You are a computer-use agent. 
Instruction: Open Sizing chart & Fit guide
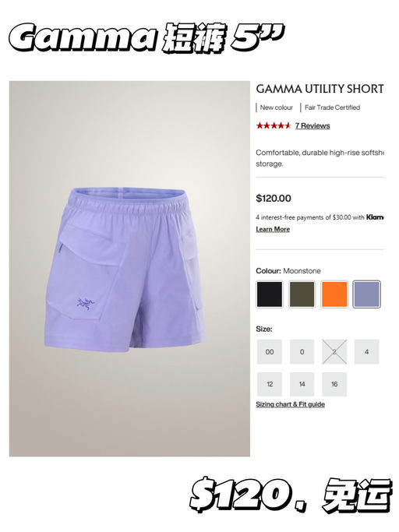tap(291, 404)
